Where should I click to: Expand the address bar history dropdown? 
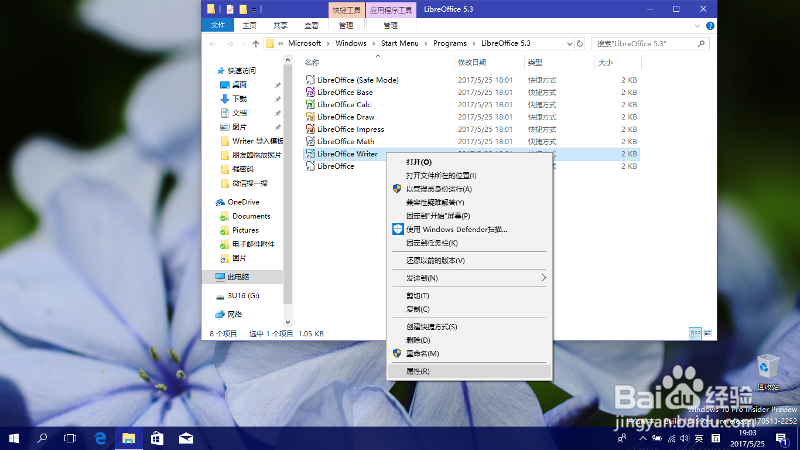tap(569, 44)
